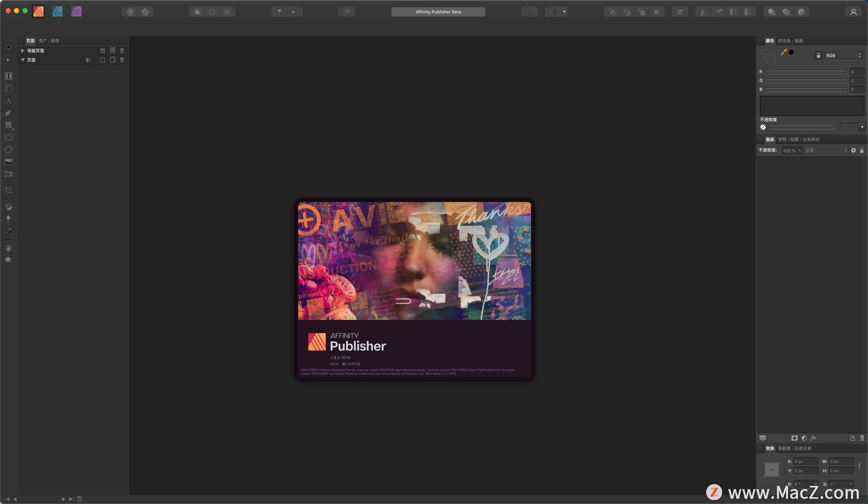Select the Move tool arrow
The width and height of the screenshot is (868, 504).
8,48
